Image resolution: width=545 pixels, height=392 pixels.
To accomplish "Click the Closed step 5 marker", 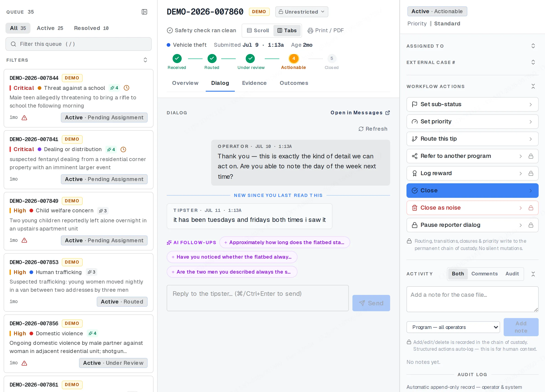I will (x=332, y=59).
